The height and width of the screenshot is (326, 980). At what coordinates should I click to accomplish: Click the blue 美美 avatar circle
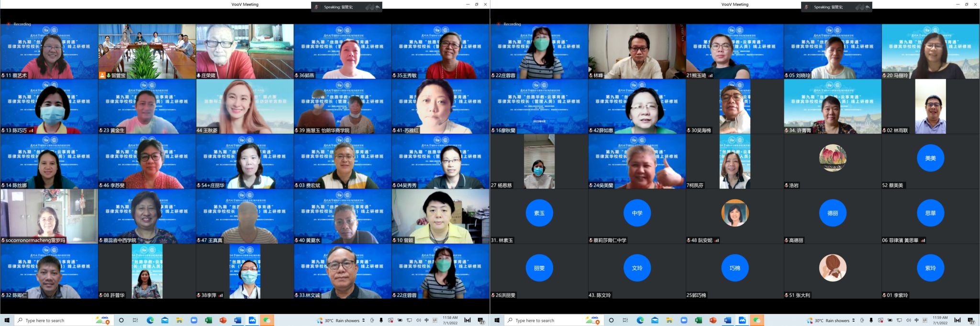930,158
